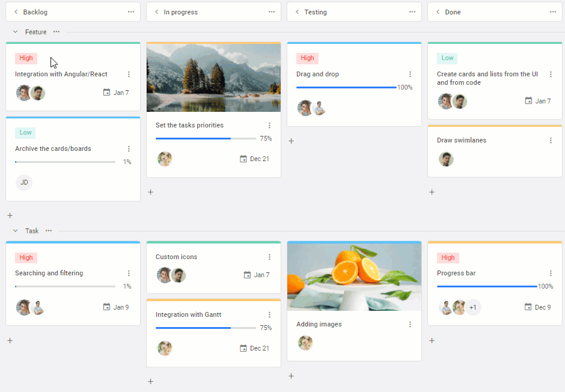Viewport: 565px width, 392px height.
Task: Click the progress bar on Searching and filtering
Action: (66, 286)
